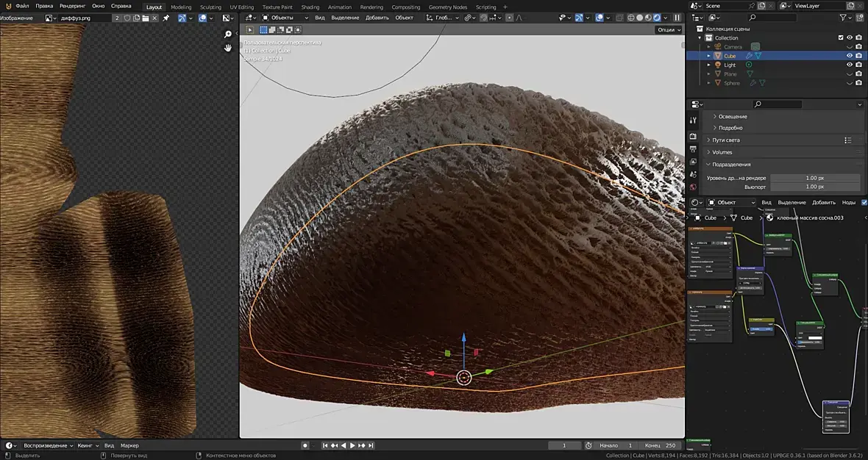The height and width of the screenshot is (460, 868).
Task: Click the Вьюпорт subdivision value field
Action: pyautogui.click(x=814, y=187)
